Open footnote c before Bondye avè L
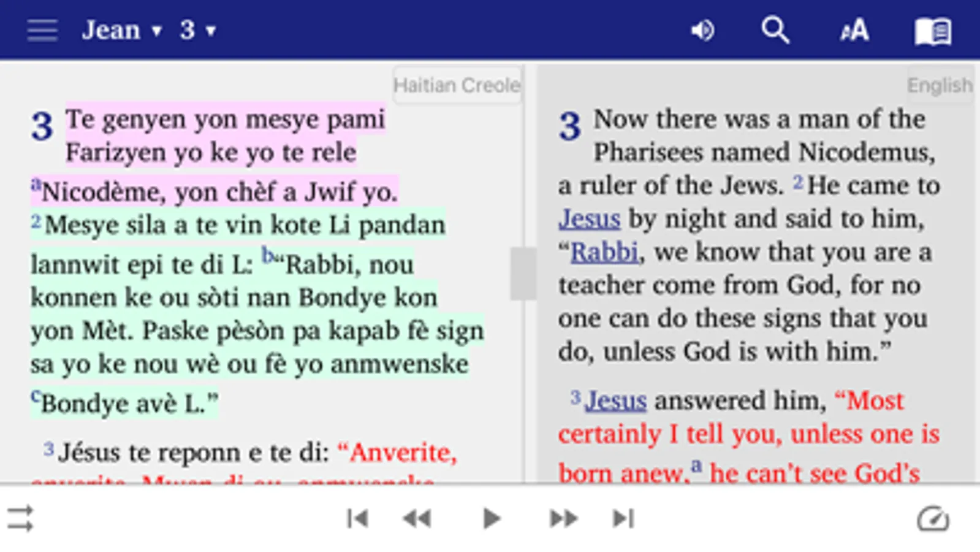The width and height of the screenshot is (980, 552). click(x=36, y=396)
